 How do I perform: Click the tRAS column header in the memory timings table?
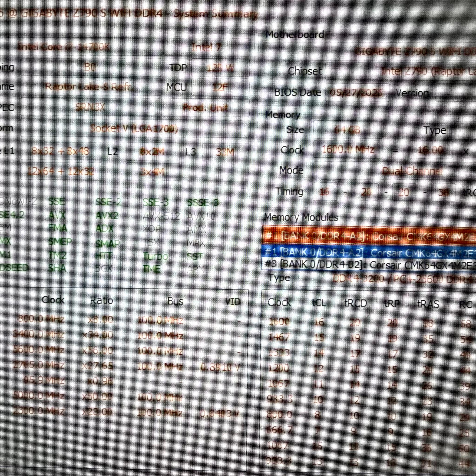[x=428, y=304]
